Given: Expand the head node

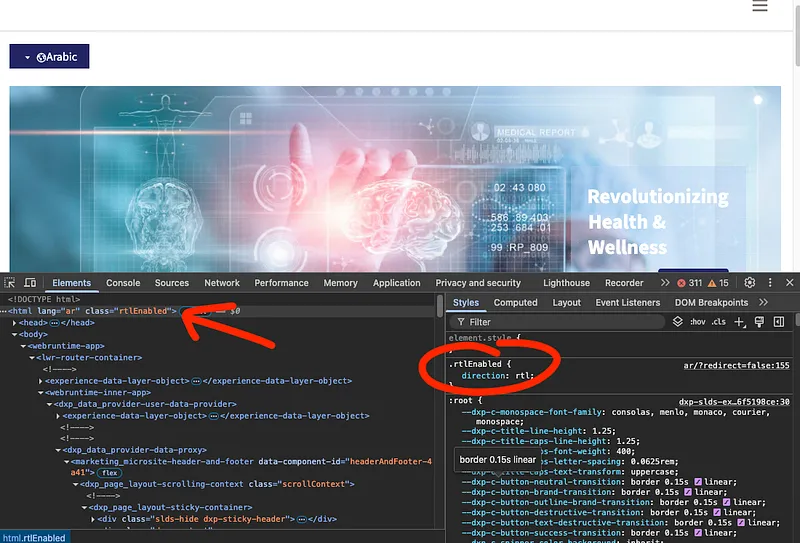Looking at the screenshot, I should pyautogui.click(x=14, y=323).
